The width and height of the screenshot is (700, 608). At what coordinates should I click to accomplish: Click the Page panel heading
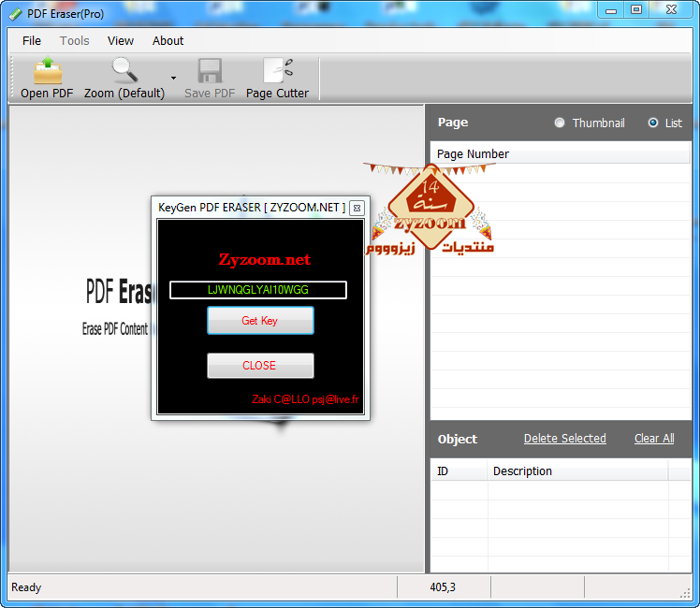453,123
